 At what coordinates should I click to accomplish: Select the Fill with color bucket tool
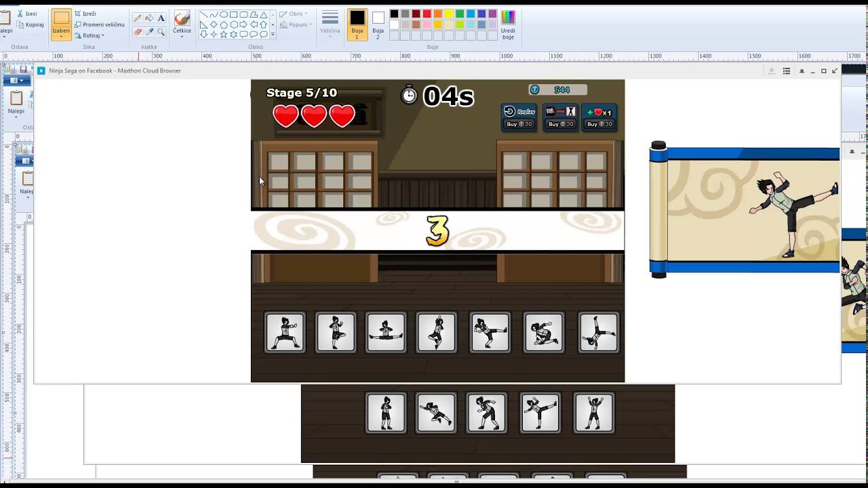point(149,18)
